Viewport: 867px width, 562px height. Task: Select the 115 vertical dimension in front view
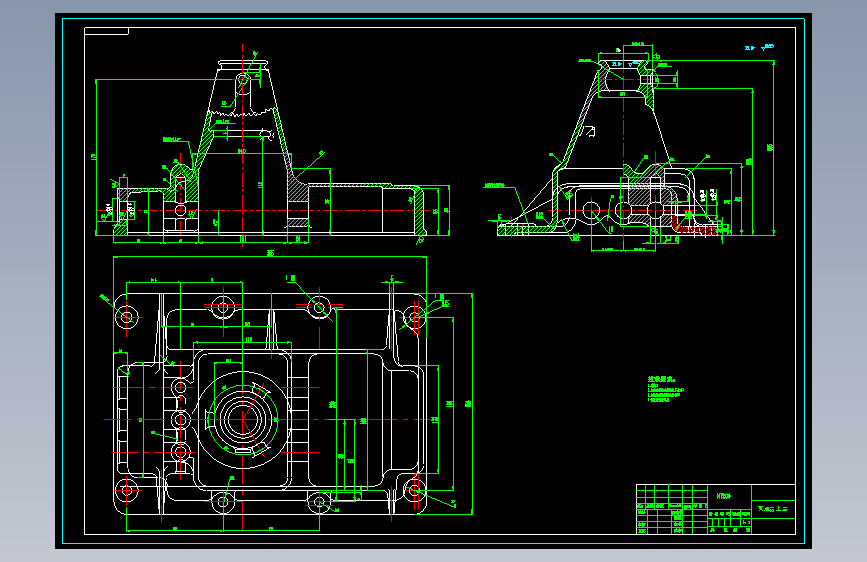(x=260, y=185)
